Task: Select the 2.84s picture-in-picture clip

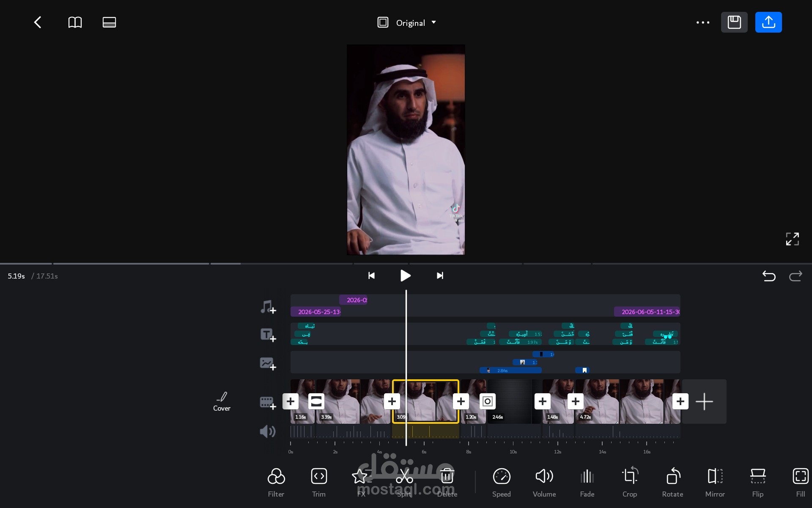Action: pos(510,370)
